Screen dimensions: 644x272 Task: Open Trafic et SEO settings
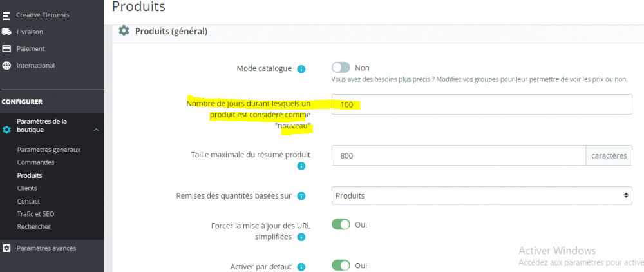tap(35, 213)
